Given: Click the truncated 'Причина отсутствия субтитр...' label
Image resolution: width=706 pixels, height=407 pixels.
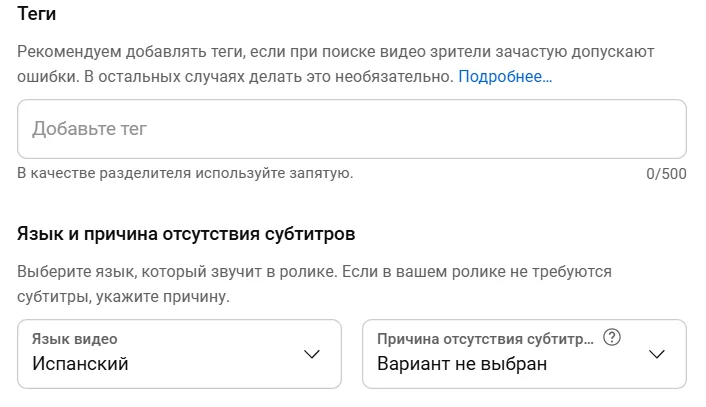Looking at the screenshot, I should [x=485, y=339].
